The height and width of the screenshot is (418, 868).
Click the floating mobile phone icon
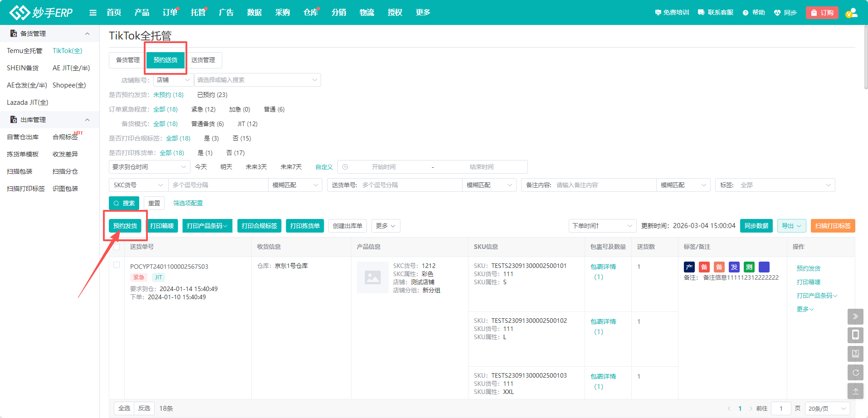coord(855,335)
